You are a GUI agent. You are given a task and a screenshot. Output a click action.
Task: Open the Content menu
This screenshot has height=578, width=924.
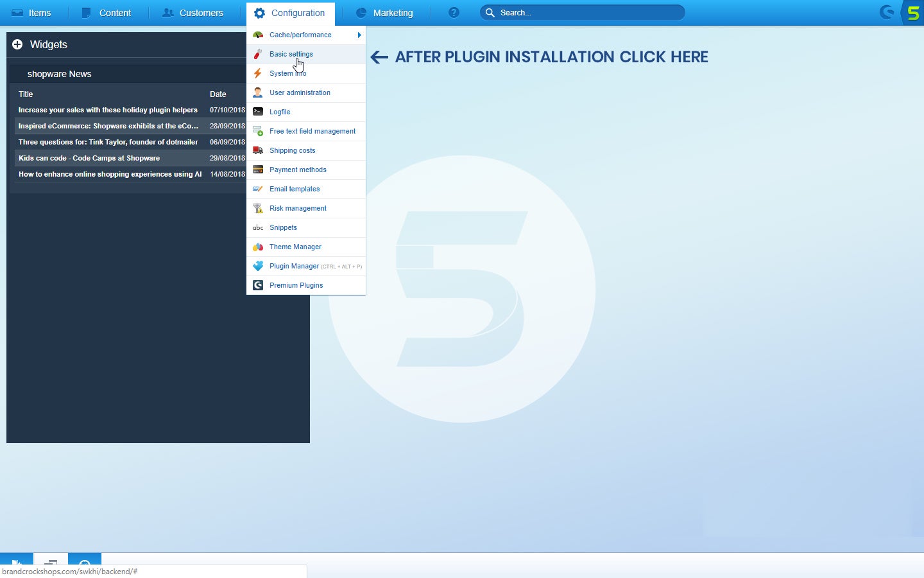107,13
